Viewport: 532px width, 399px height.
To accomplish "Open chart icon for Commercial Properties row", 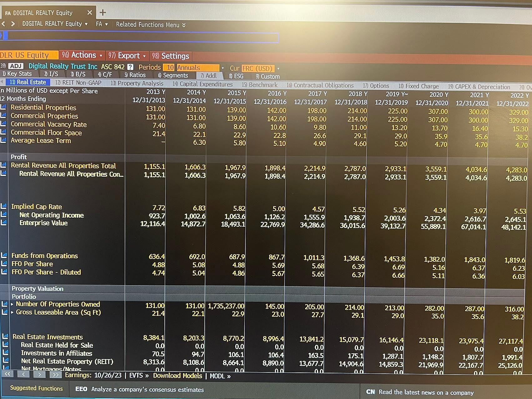I will (3, 115).
